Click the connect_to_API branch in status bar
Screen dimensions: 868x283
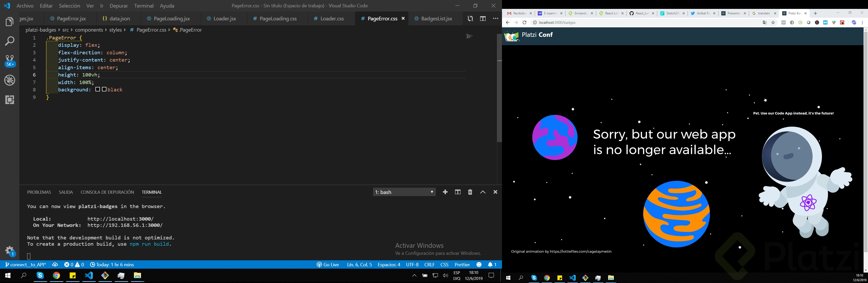(x=26, y=264)
